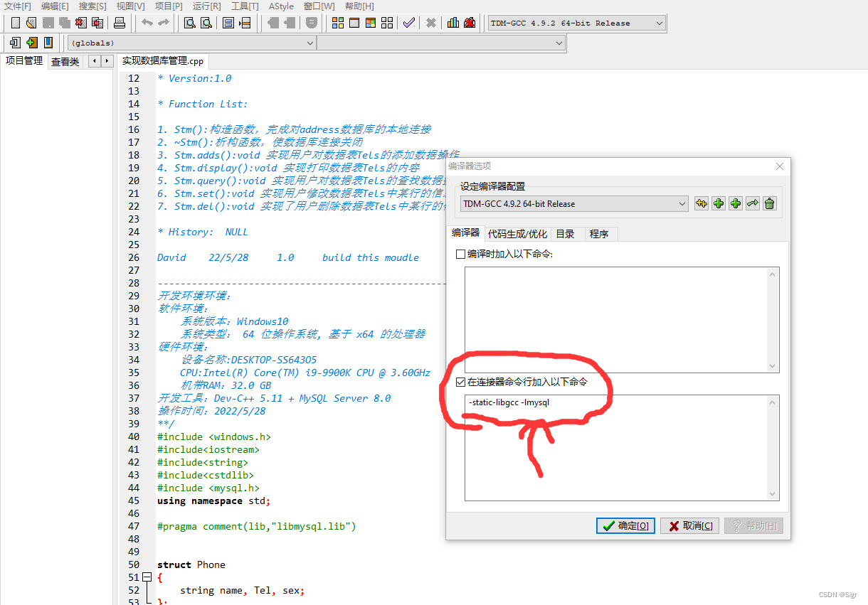Image resolution: width=868 pixels, height=605 pixels.
Task: Click the Compile check mark icon
Action: coord(408,22)
